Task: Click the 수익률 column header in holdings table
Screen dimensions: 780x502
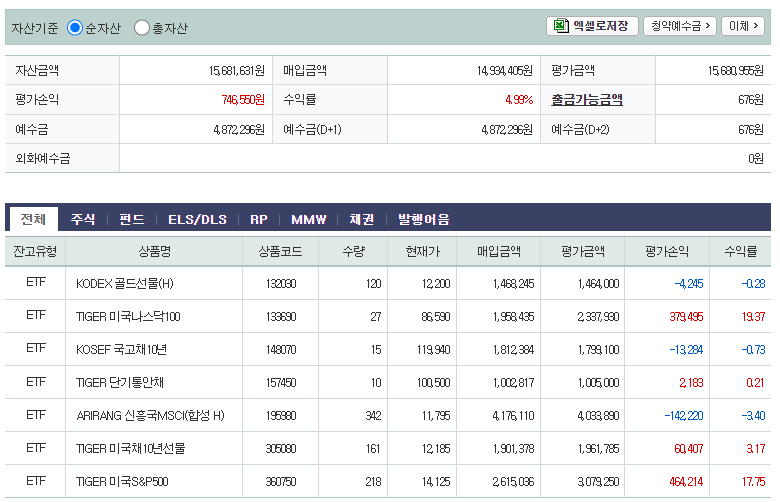Action: click(741, 251)
